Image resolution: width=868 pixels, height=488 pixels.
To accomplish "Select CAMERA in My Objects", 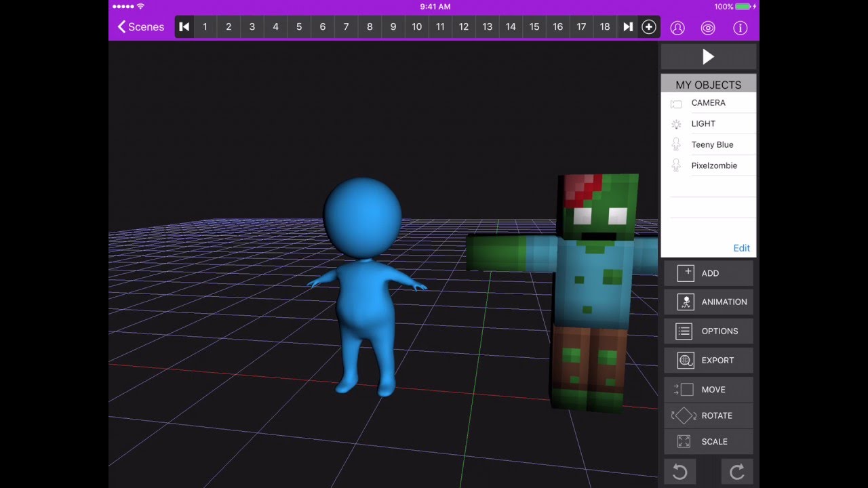I will pyautogui.click(x=709, y=103).
